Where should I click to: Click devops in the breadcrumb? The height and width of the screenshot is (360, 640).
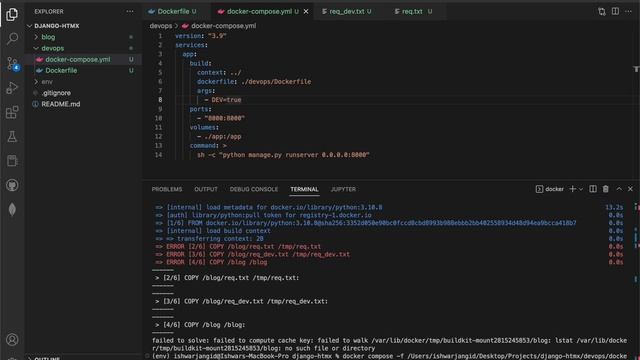pos(160,26)
